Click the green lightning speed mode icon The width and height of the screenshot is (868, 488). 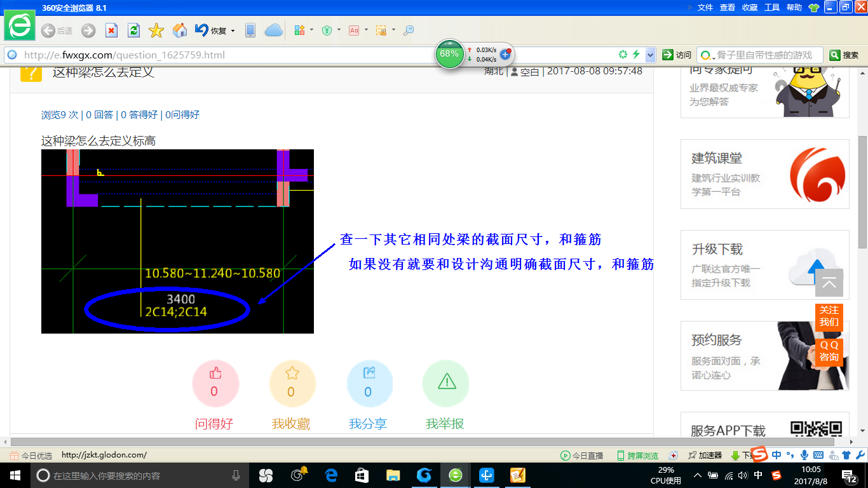pyautogui.click(x=636, y=55)
